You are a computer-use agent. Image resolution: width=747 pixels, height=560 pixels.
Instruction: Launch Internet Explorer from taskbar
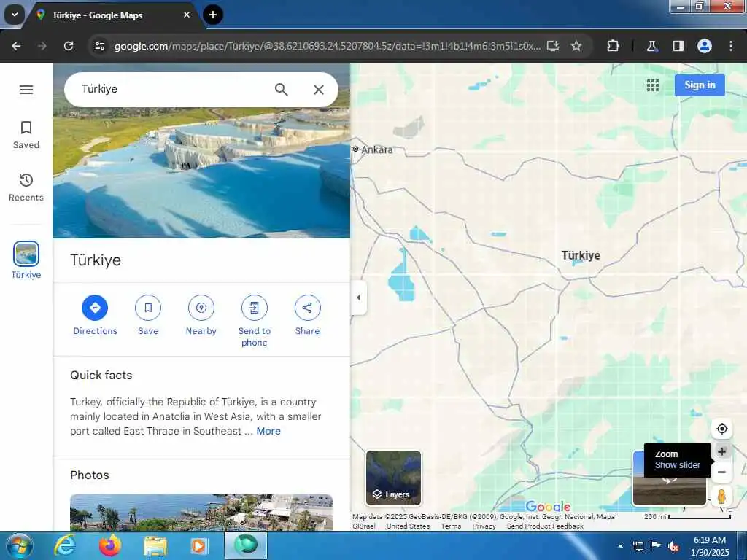pyautogui.click(x=65, y=545)
